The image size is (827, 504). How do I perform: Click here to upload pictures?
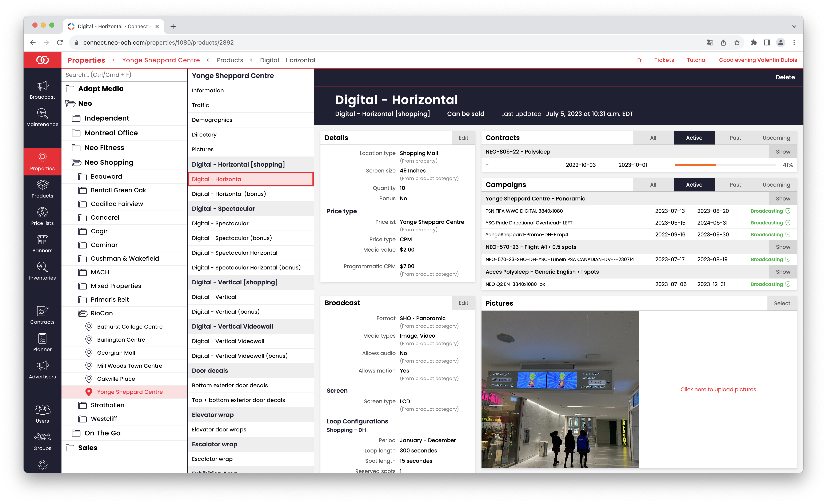[719, 389]
